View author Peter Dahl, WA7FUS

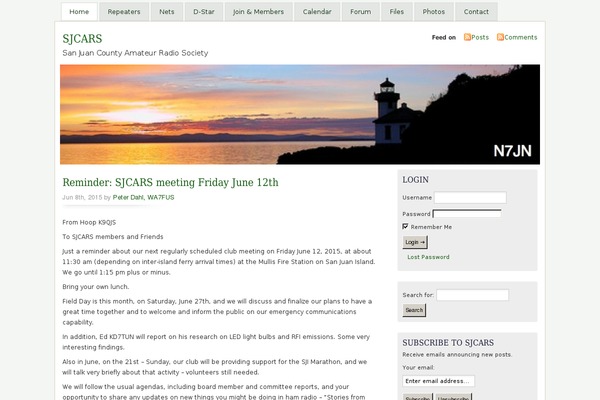tap(143, 198)
